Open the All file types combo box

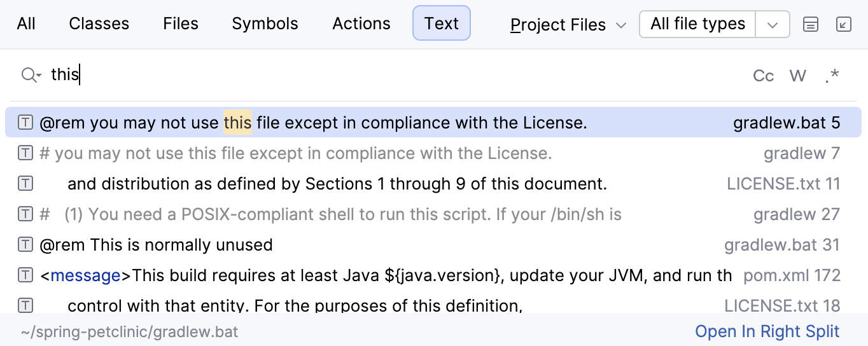697,24
